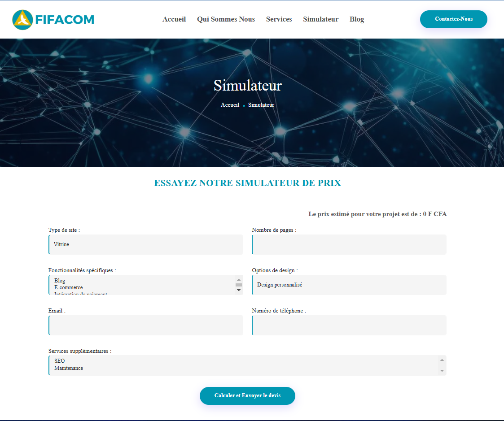Viewport: 504px width, 421px height.
Task: Select Maintenance in Services supplémentaires
Action: point(69,368)
